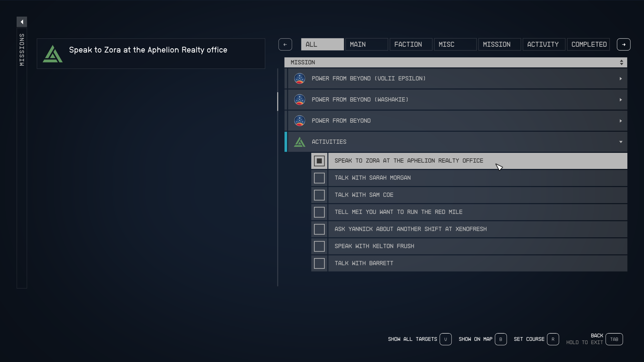Click Set Course label
Screen dimensions: 644x362
[529, 339]
